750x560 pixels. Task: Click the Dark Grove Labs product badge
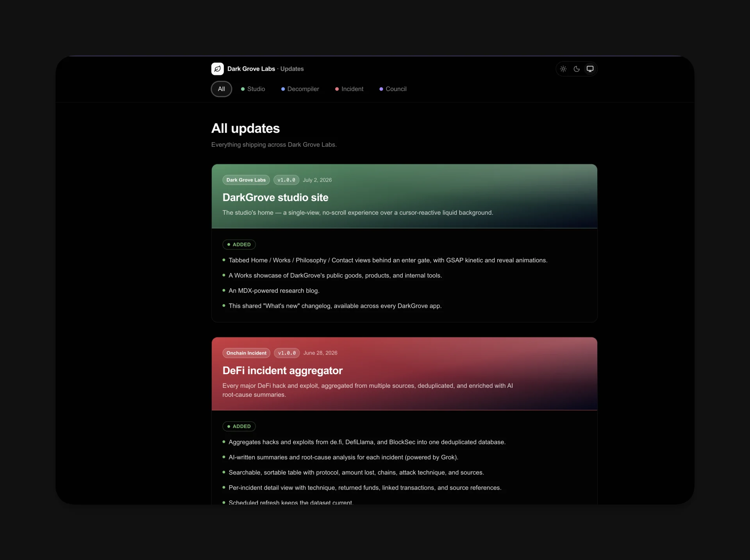(246, 180)
